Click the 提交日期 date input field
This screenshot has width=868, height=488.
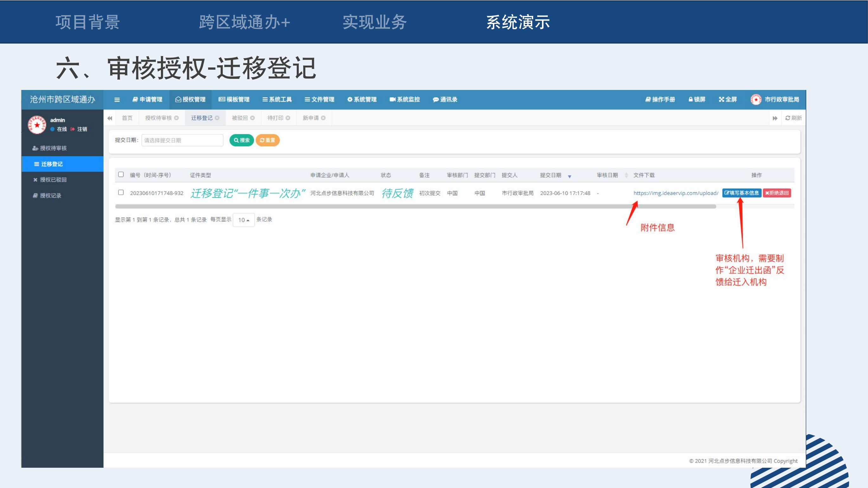click(182, 140)
